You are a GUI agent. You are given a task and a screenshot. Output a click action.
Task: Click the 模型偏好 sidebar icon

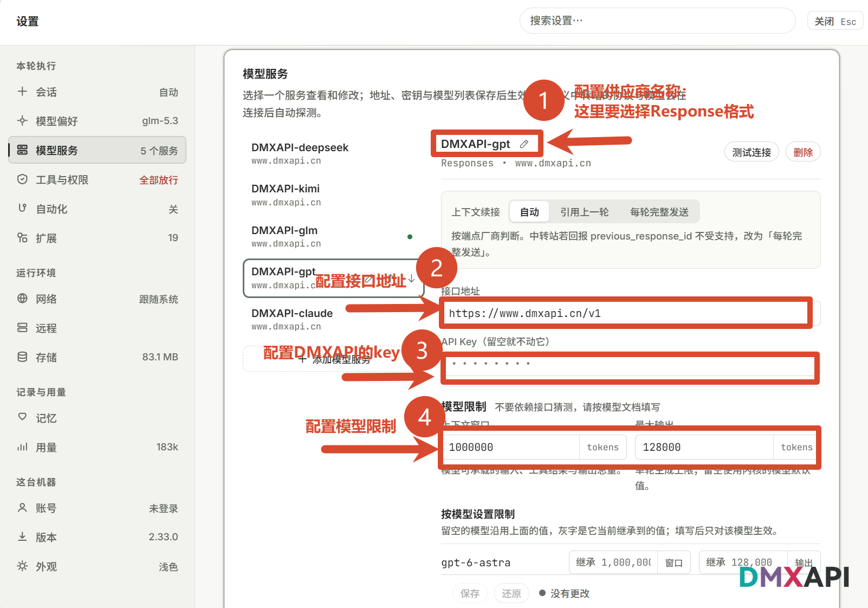pos(22,120)
